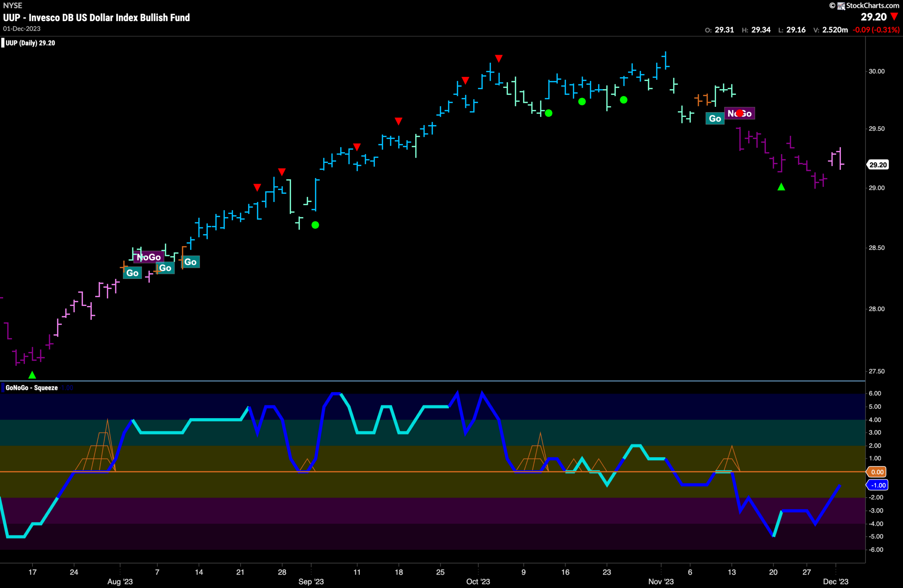Click the green dot under early September bars

(315, 225)
